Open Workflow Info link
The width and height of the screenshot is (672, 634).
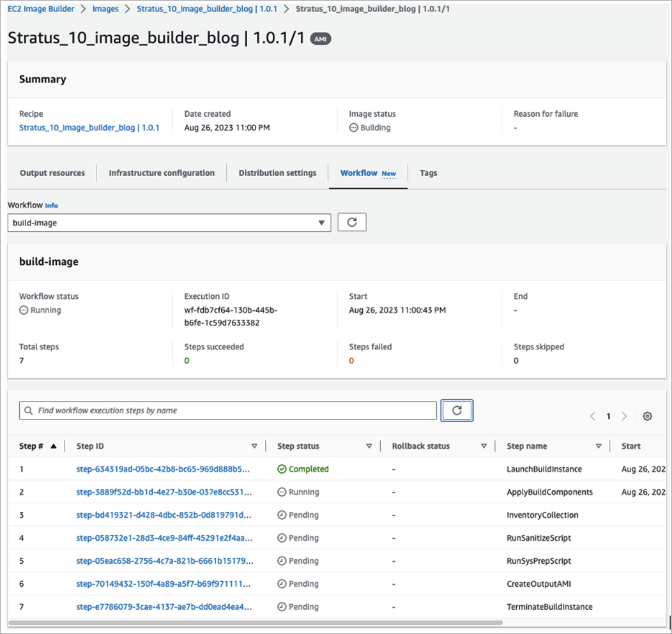(52, 206)
